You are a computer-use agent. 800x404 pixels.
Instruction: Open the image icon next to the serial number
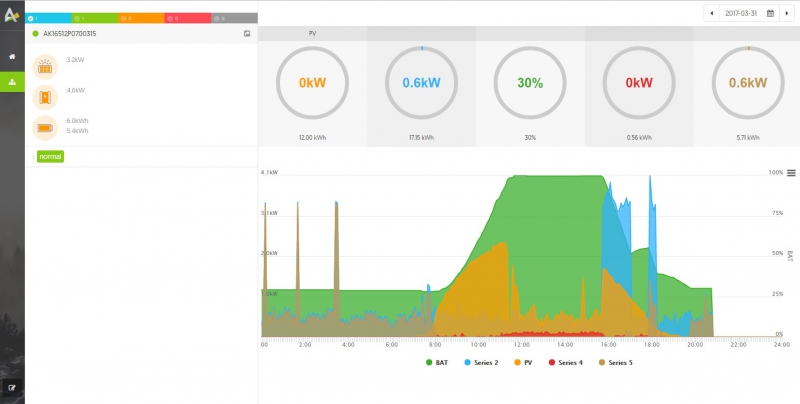click(x=247, y=34)
